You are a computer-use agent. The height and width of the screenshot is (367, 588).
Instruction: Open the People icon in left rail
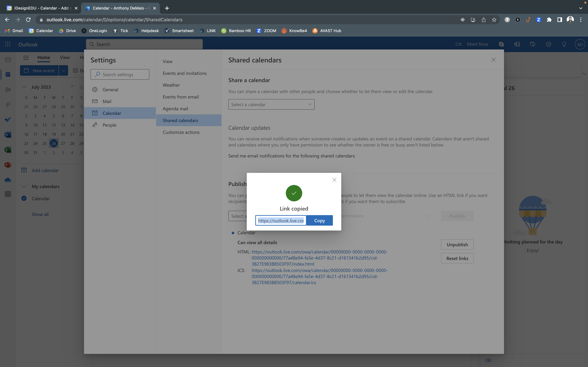(x=8, y=90)
